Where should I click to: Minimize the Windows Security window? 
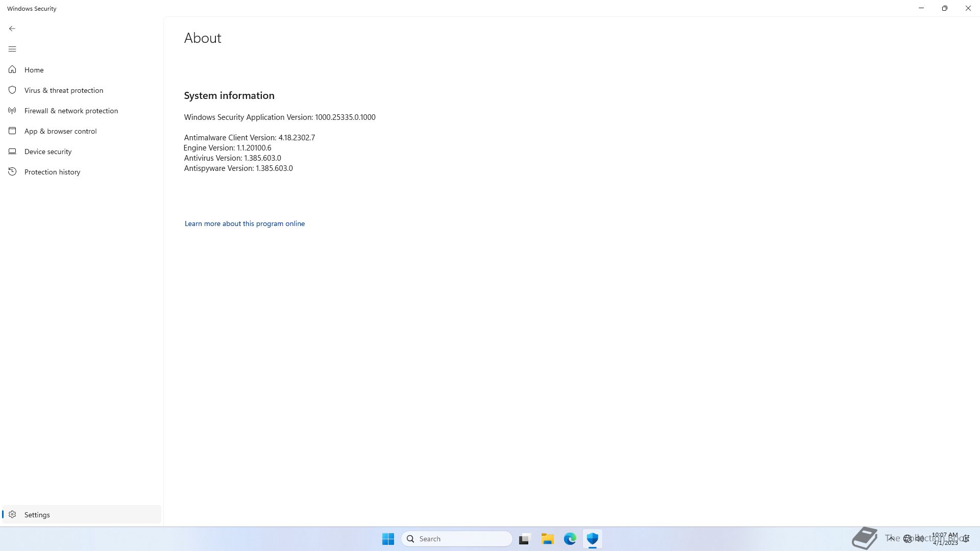tap(921, 8)
